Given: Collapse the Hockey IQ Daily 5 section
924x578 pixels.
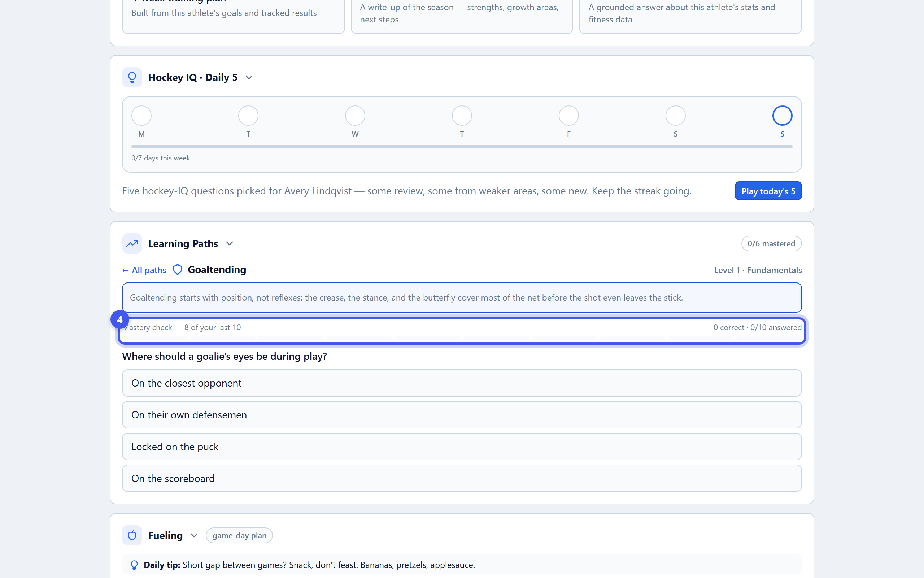Looking at the screenshot, I should coord(249,77).
